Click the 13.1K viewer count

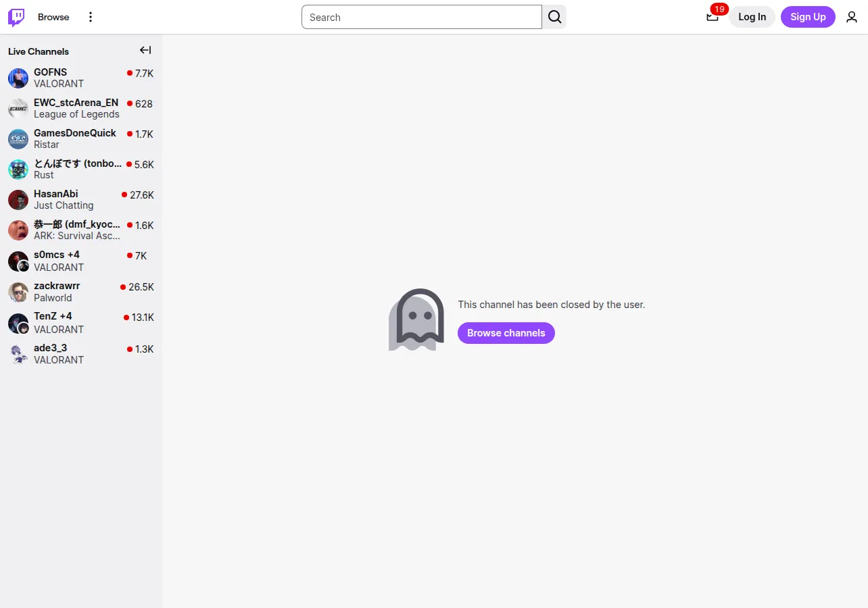click(x=143, y=318)
